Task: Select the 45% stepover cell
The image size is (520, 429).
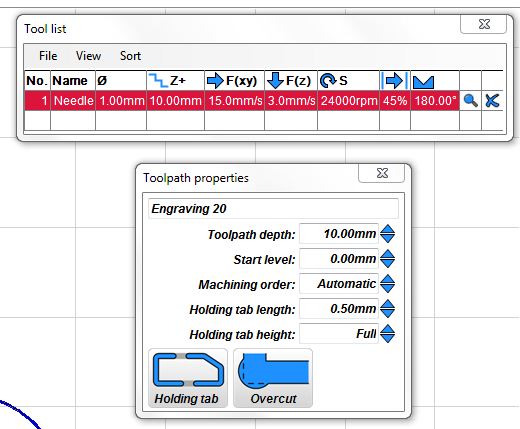Action: pos(395,101)
